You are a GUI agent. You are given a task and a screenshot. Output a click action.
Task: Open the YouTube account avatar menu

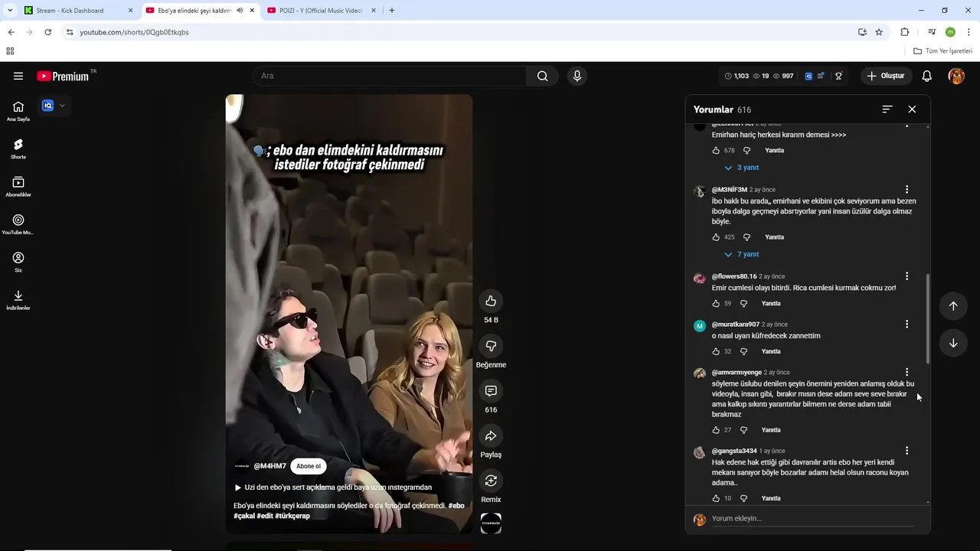[x=956, y=76]
